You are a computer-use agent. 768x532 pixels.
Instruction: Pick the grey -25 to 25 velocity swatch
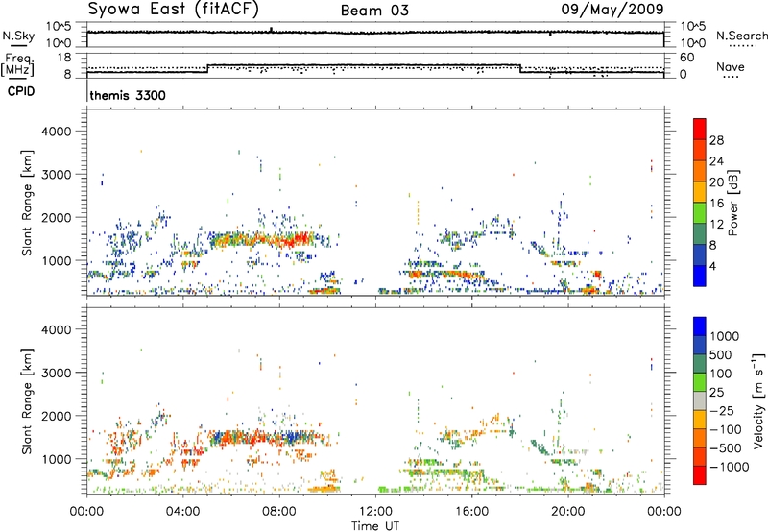(x=700, y=400)
